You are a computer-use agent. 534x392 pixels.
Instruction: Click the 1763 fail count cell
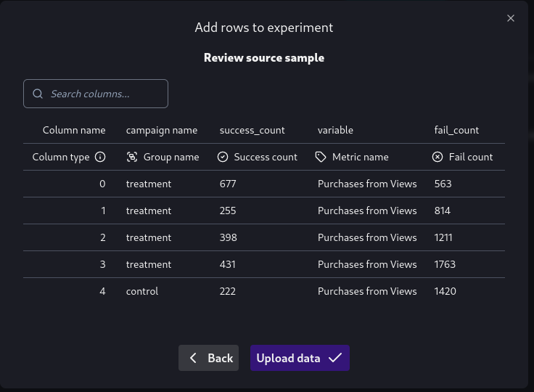click(445, 264)
